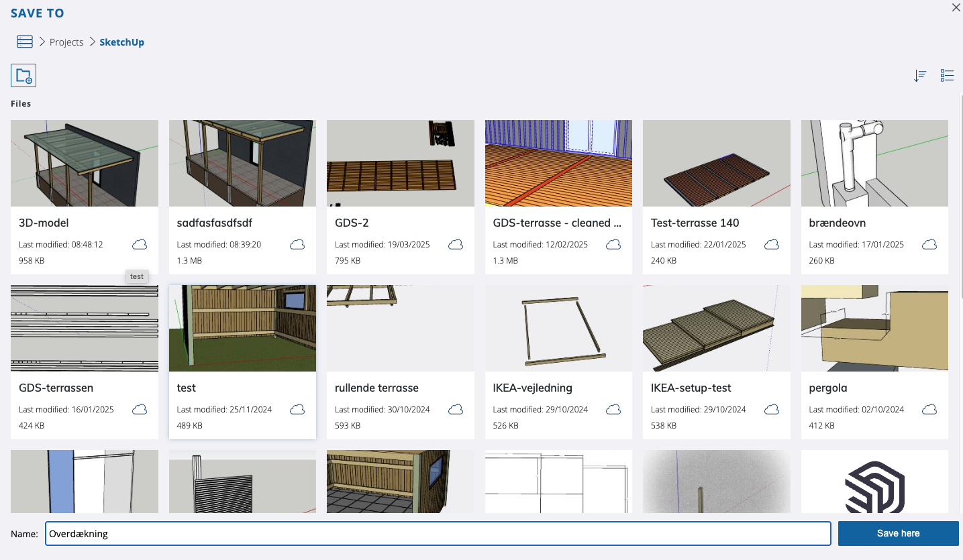
Task: Go to Projects in the breadcrumb
Action: point(66,42)
